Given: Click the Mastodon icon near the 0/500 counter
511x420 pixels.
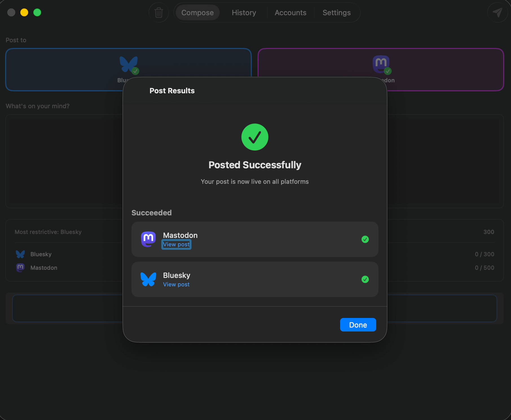Looking at the screenshot, I should (20, 268).
